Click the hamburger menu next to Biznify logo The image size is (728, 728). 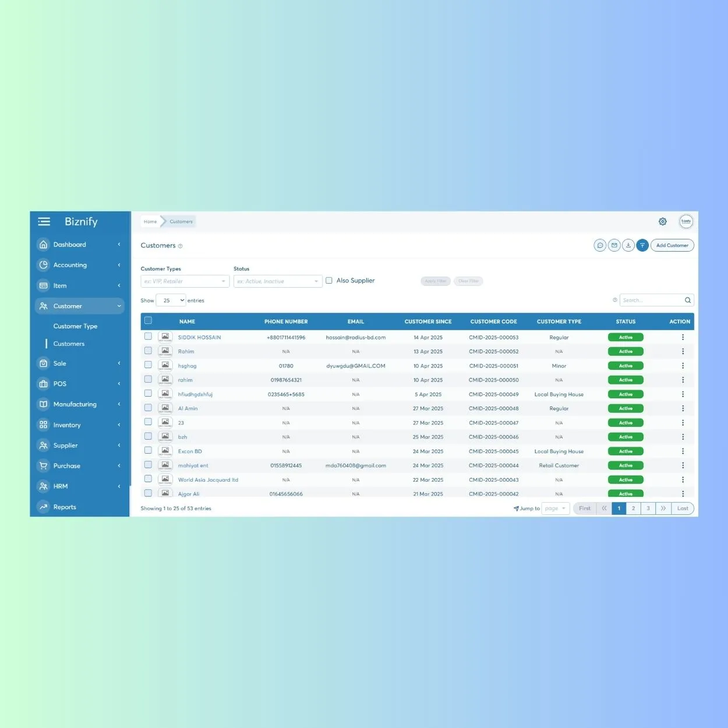coord(44,221)
